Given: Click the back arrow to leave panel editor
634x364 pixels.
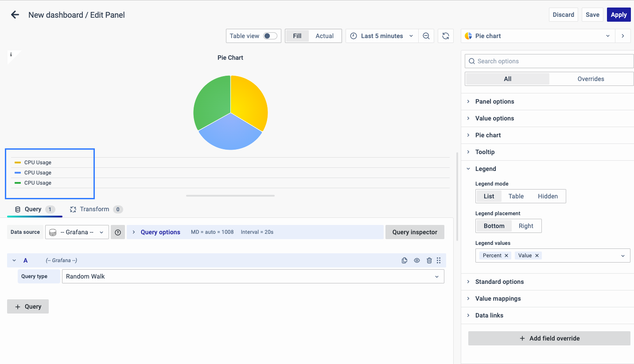Looking at the screenshot, I should pyautogui.click(x=15, y=15).
